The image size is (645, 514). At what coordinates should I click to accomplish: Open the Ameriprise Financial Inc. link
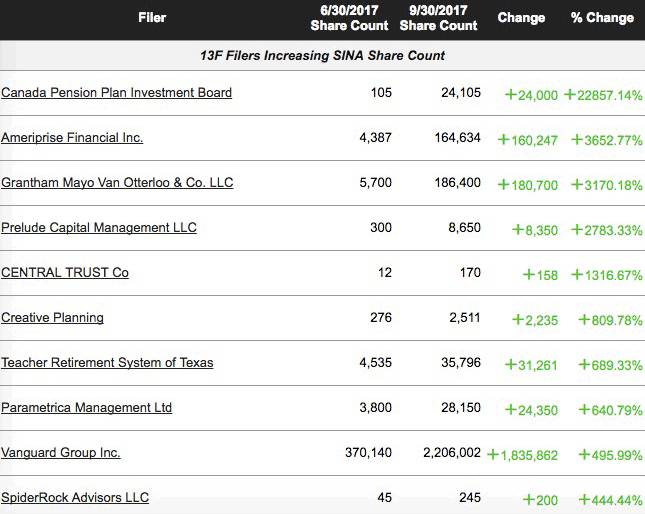(x=72, y=137)
